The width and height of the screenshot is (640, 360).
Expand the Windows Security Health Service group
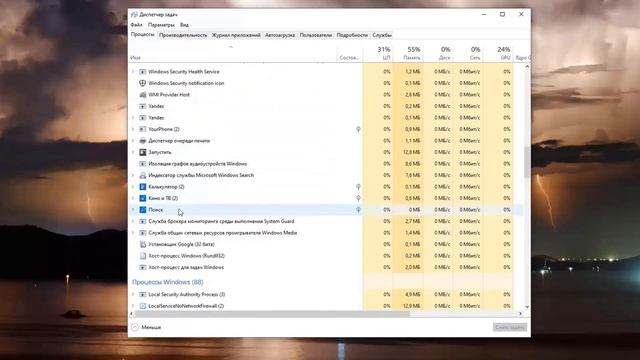(133, 72)
